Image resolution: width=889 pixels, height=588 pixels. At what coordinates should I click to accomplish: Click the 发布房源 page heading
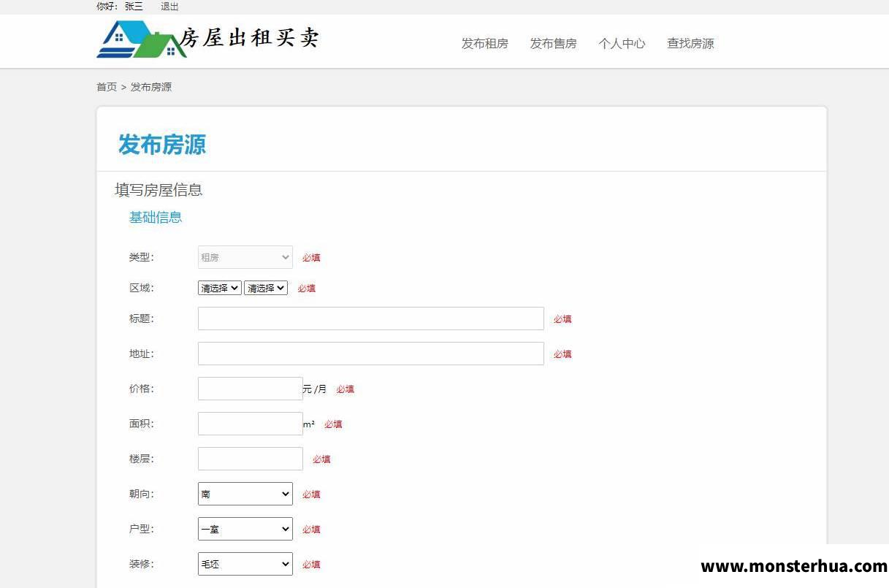162,145
